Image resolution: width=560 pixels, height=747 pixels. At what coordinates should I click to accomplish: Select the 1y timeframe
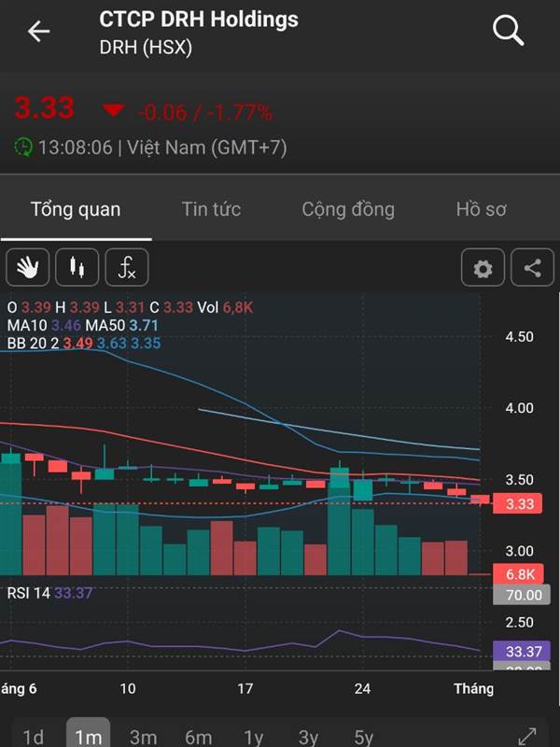253,737
